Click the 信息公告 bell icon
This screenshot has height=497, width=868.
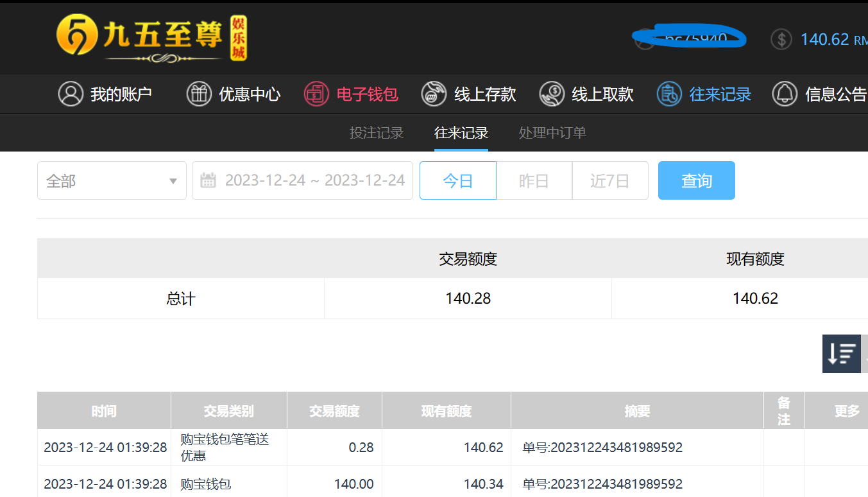785,94
